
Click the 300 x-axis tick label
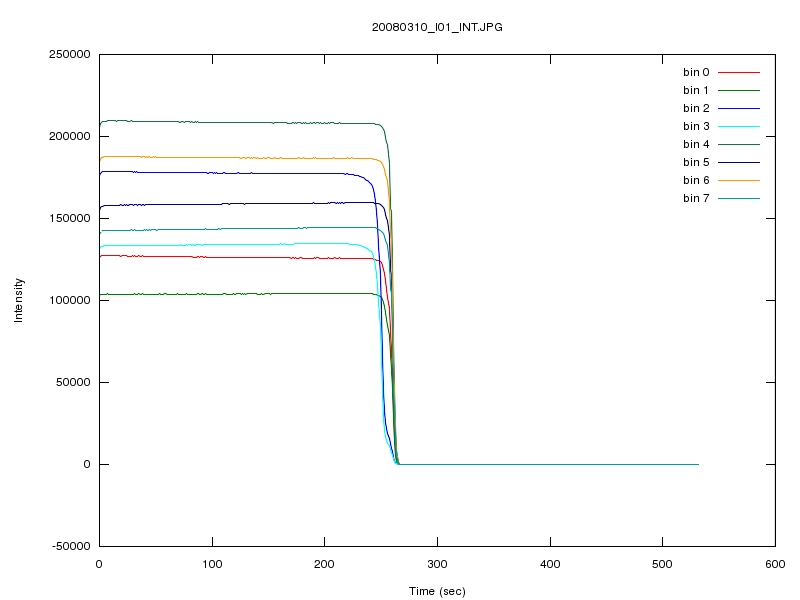[437, 564]
